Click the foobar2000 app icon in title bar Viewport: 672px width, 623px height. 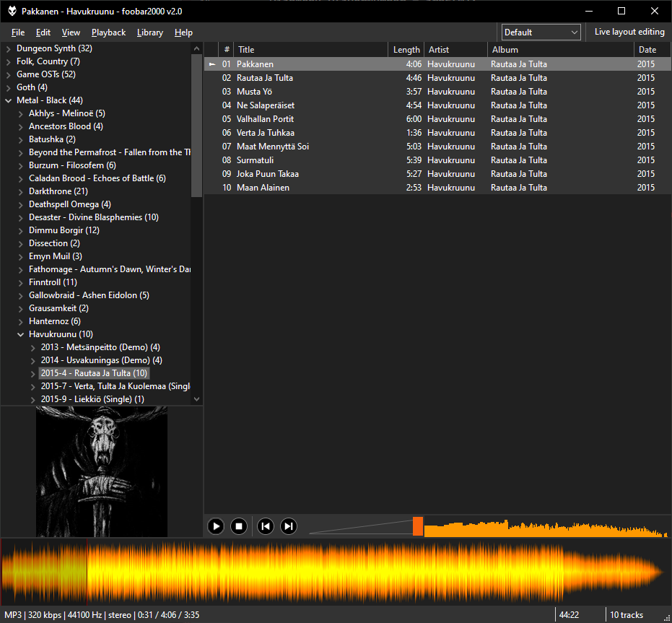[12, 11]
